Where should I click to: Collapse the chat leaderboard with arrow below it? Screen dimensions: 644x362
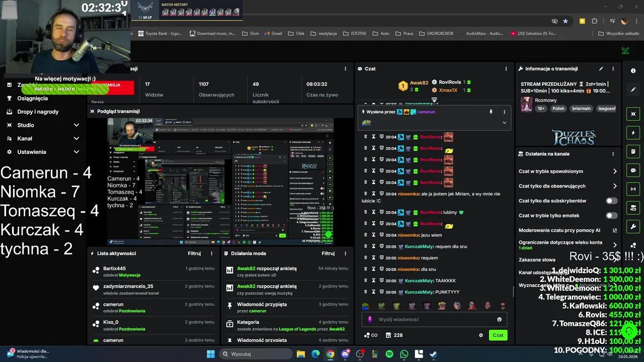434,100
